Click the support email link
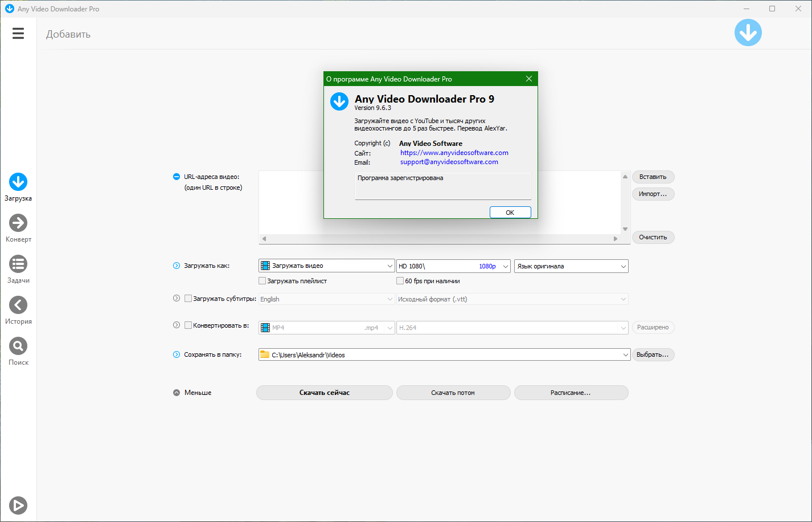The width and height of the screenshot is (812, 522). [449, 162]
